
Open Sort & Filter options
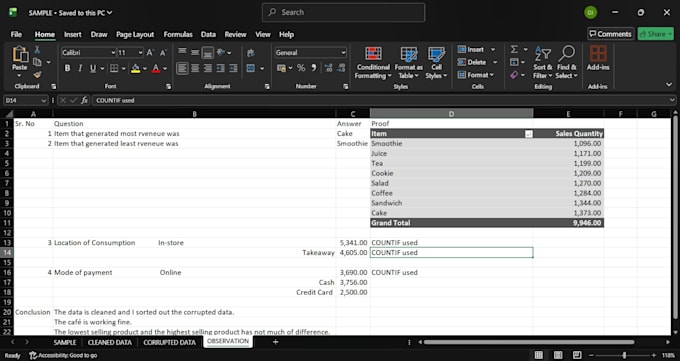click(x=543, y=62)
